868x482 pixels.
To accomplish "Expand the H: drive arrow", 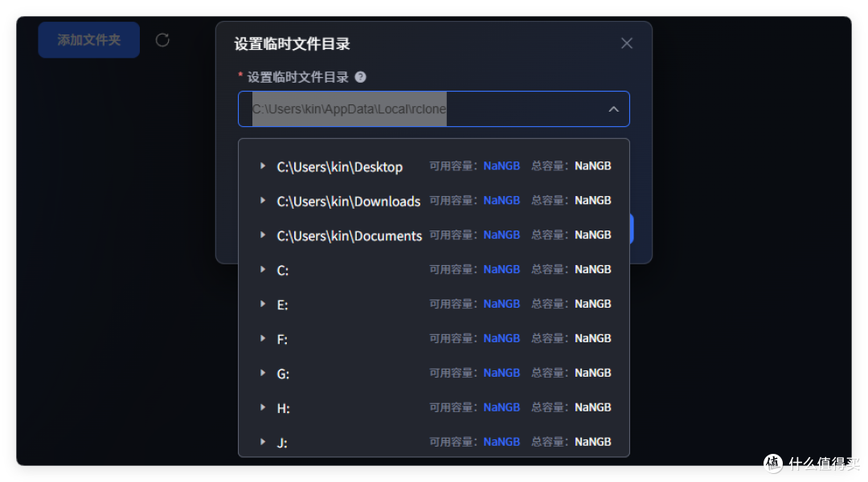I will (x=262, y=407).
